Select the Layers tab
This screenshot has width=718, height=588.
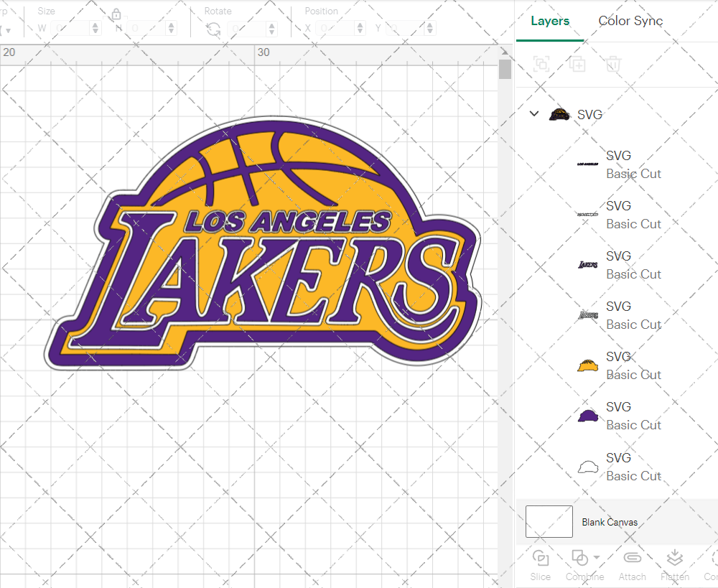549,21
